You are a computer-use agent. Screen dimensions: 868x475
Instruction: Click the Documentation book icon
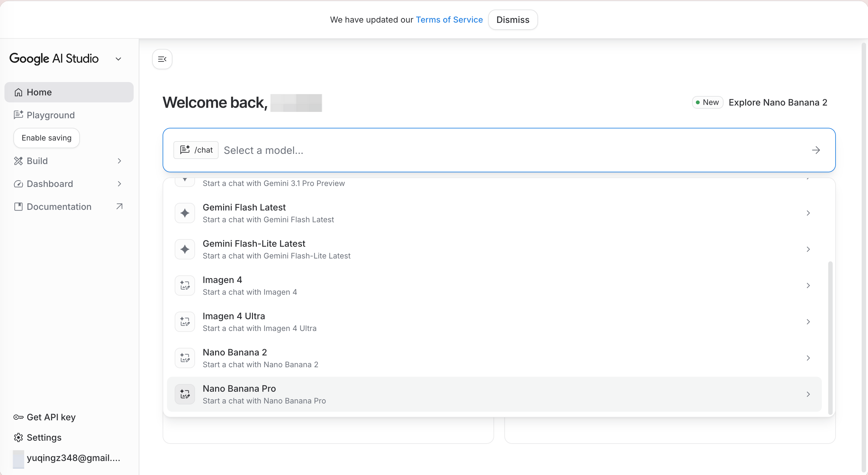[18, 206]
